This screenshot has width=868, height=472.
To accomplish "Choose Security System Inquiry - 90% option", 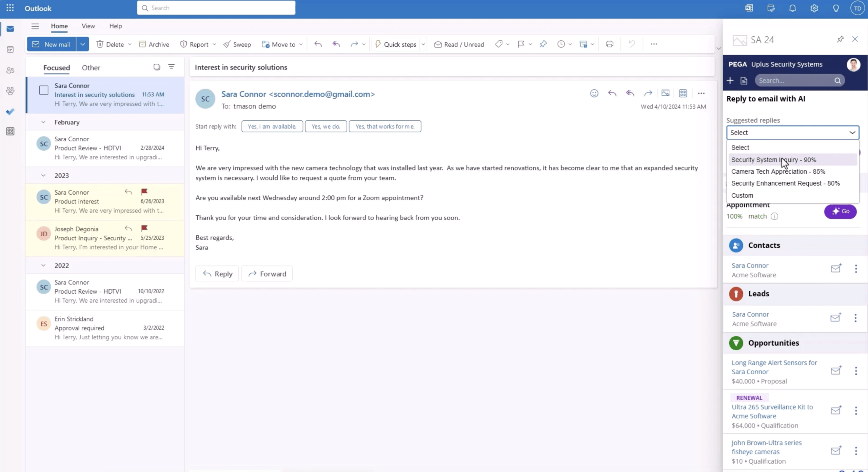I will pyautogui.click(x=773, y=160).
